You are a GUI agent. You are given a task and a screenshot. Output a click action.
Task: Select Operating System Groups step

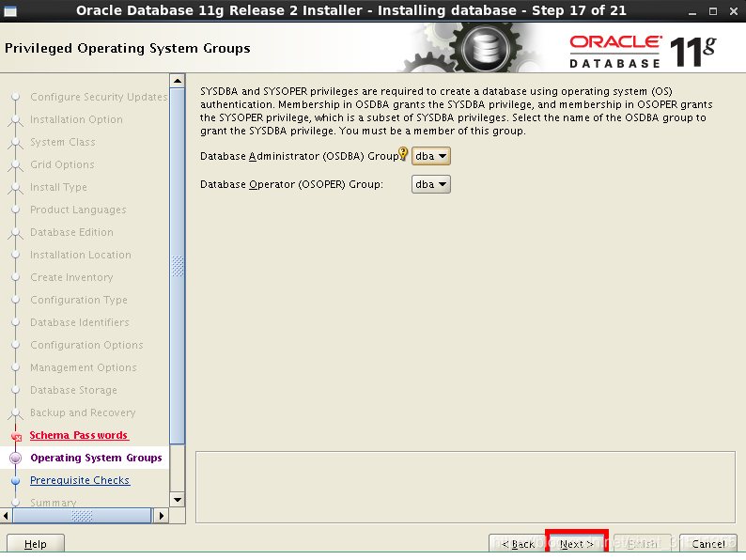[x=96, y=458]
